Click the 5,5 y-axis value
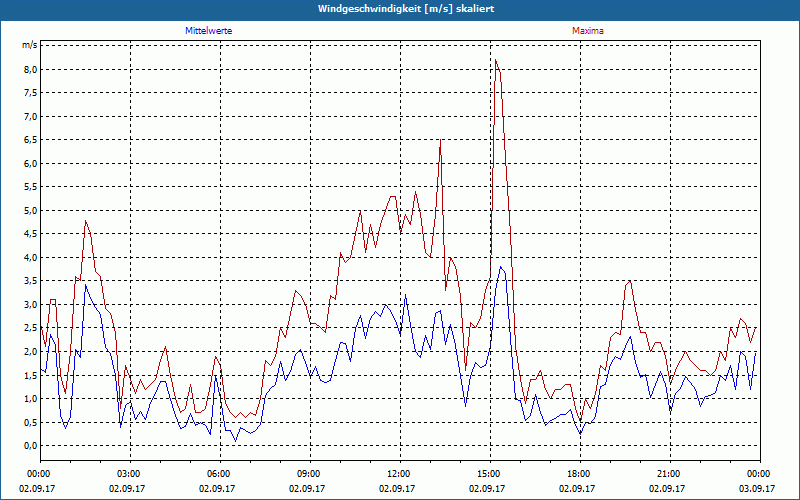800x500 pixels. (x=31, y=187)
